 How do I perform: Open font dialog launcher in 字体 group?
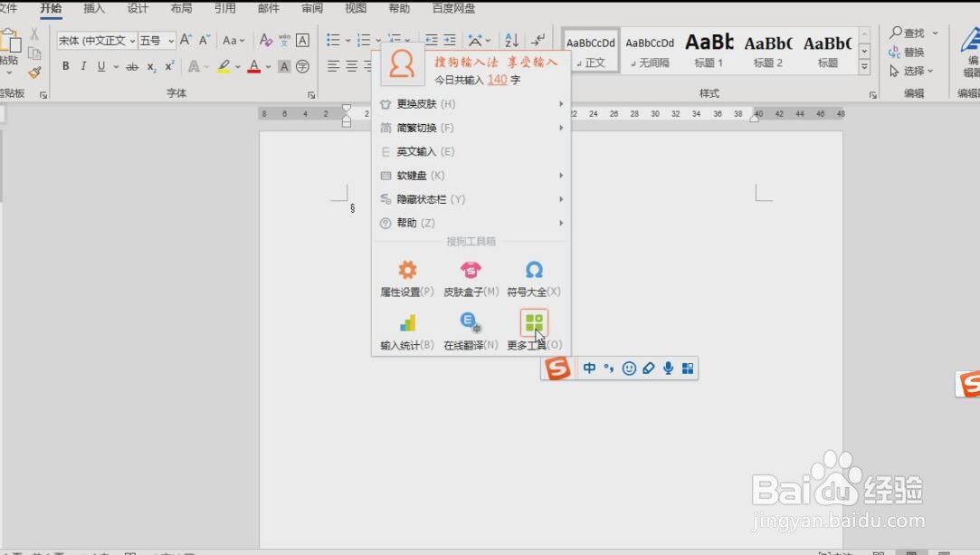(310, 95)
